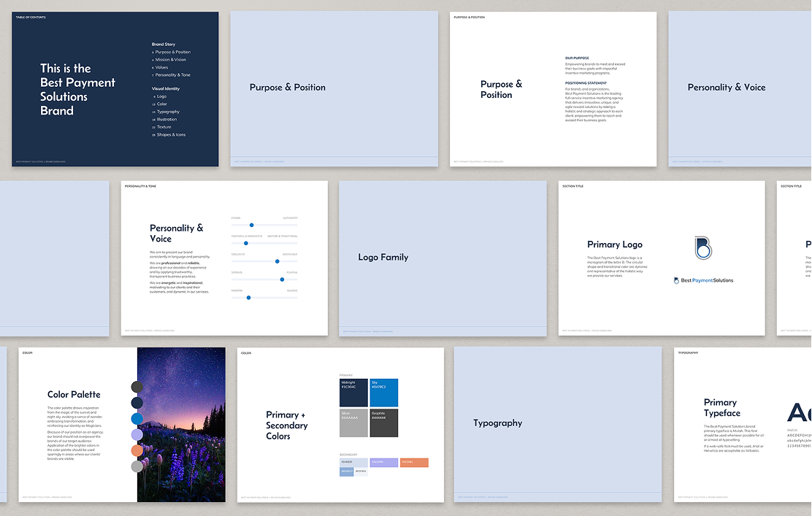Image resolution: width=812 pixels, height=516 pixels.
Task: Click light gray circle on Color Palette slide
Action: (137, 467)
